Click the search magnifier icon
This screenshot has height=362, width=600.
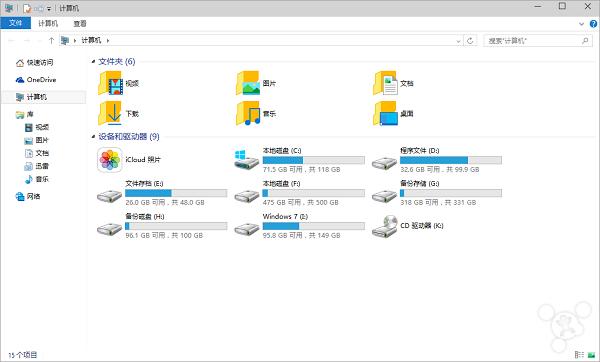(585, 40)
